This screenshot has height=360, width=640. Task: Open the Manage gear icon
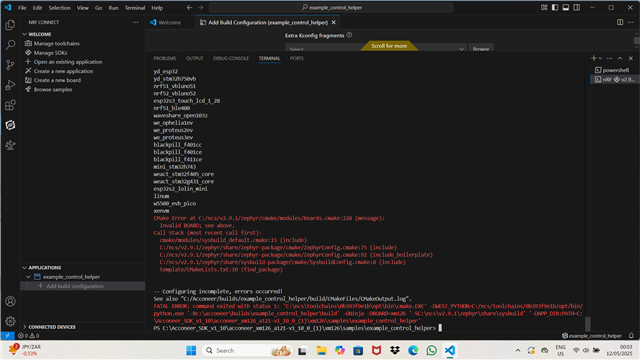[x=10, y=321]
